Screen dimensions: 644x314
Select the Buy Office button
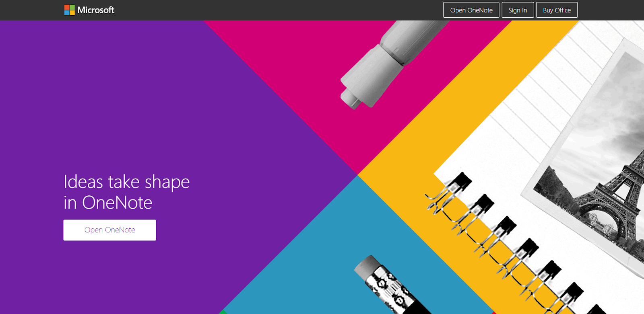click(557, 10)
